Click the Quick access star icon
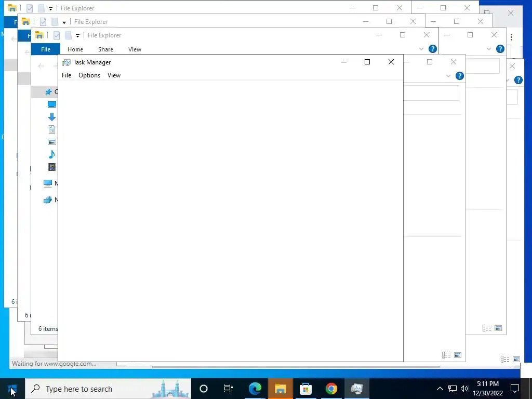The image size is (532, 399). click(49, 91)
